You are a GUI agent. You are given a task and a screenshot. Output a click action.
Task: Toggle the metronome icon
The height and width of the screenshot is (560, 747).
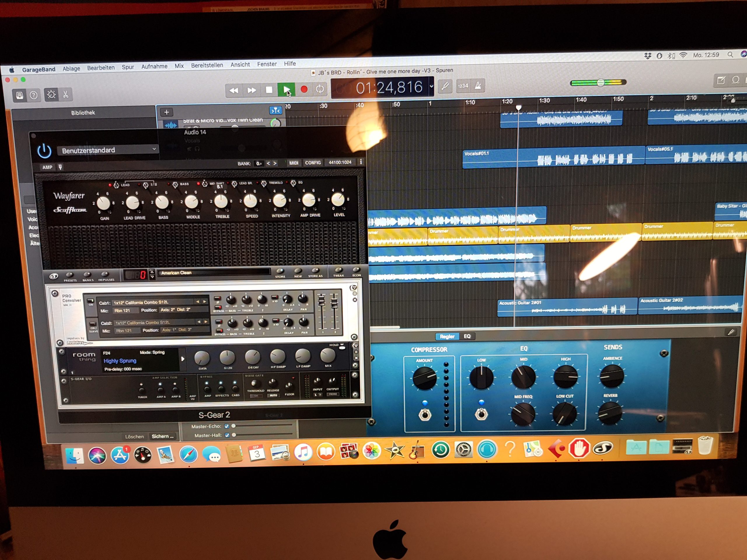(478, 86)
